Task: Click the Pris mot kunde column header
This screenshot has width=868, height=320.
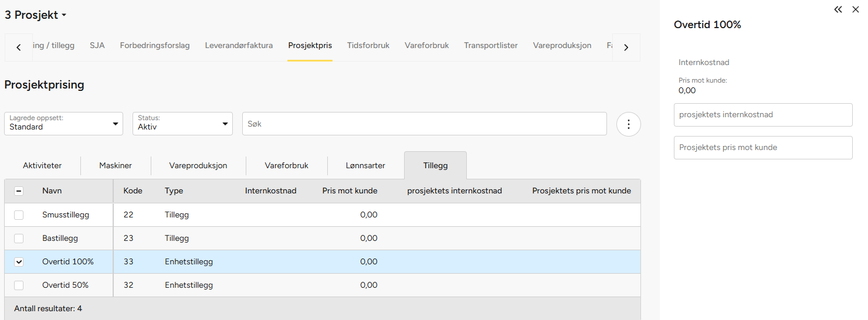Action: tap(350, 191)
